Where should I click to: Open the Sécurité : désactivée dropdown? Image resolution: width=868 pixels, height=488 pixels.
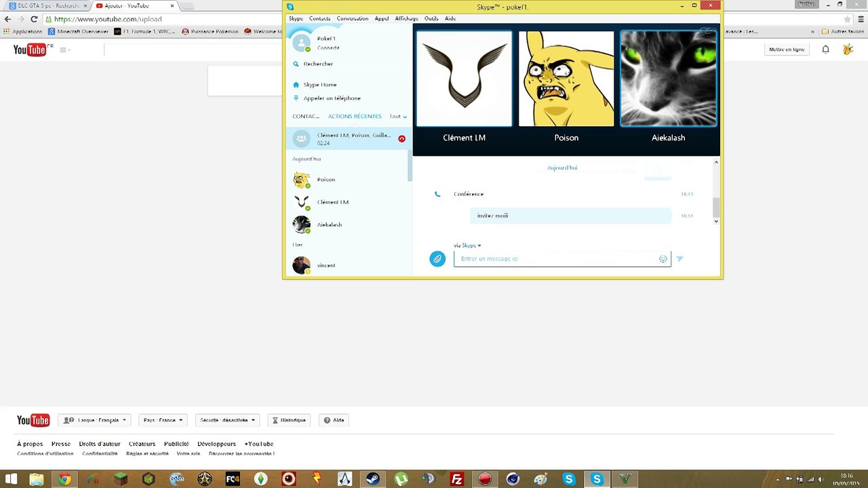coord(227,420)
